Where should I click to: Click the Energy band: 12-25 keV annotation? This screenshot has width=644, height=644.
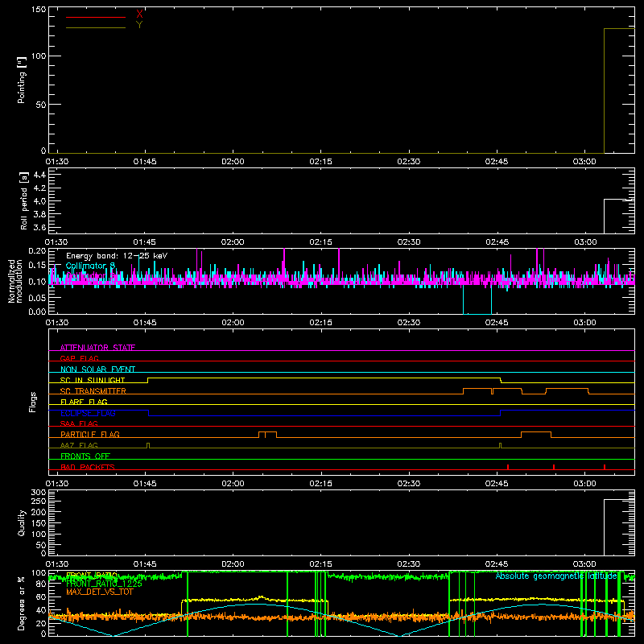coord(117,256)
